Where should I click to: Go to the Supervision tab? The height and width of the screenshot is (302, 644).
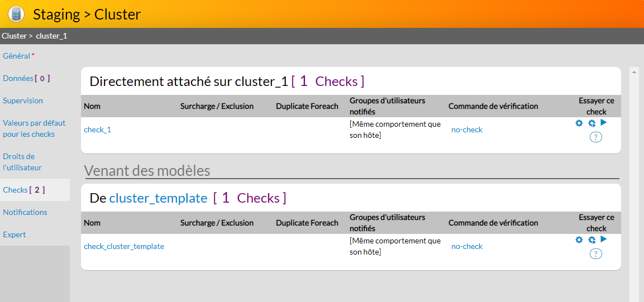point(23,100)
